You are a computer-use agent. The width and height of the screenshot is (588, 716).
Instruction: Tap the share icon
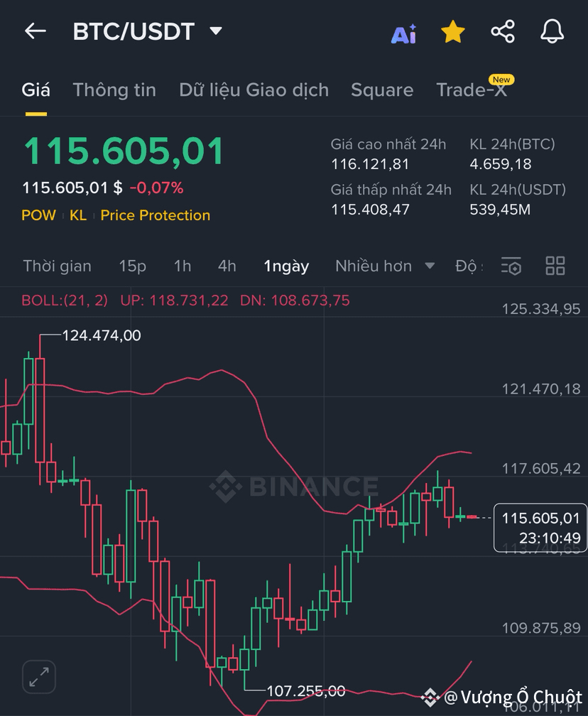tap(503, 32)
